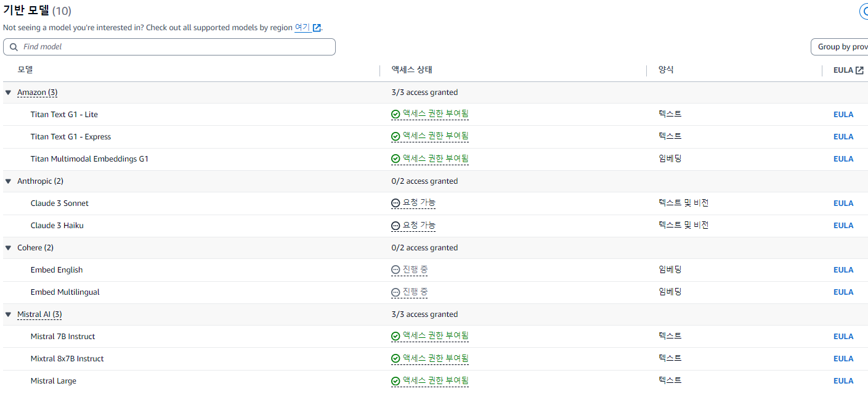
Task: Click Claude 3 Sonnet 요청 가능 status
Action: click(x=413, y=203)
